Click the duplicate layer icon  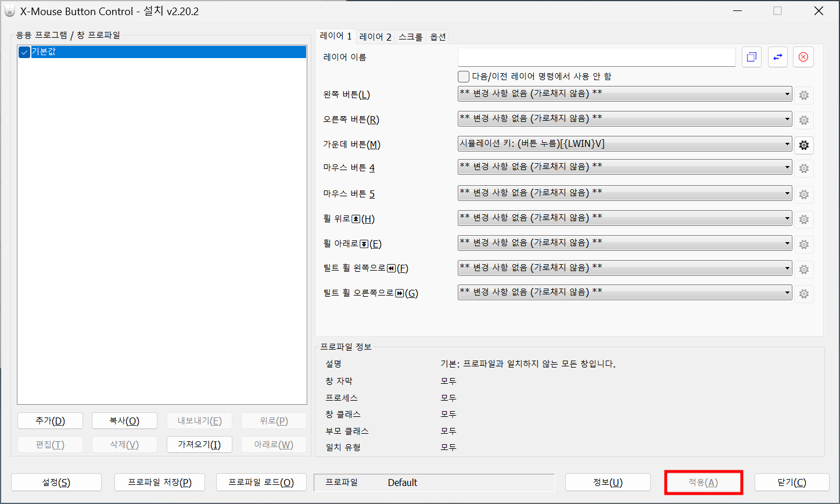(x=751, y=56)
